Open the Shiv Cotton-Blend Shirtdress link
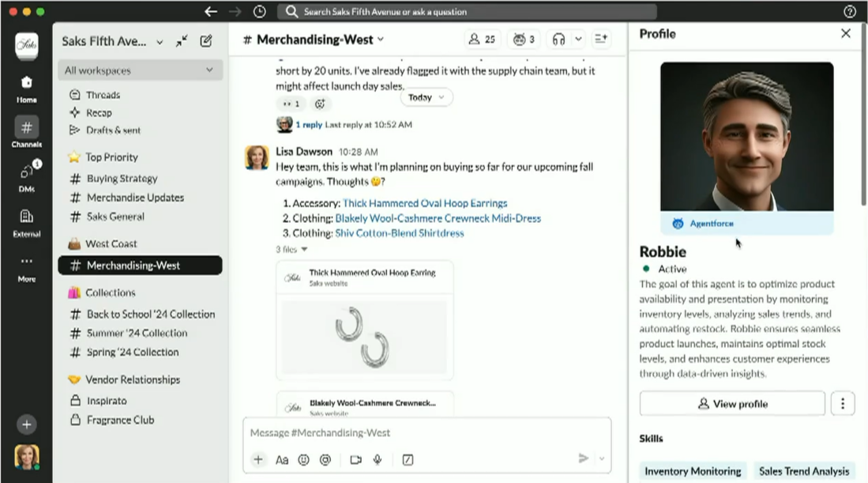The height and width of the screenshot is (483, 868). [400, 233]
